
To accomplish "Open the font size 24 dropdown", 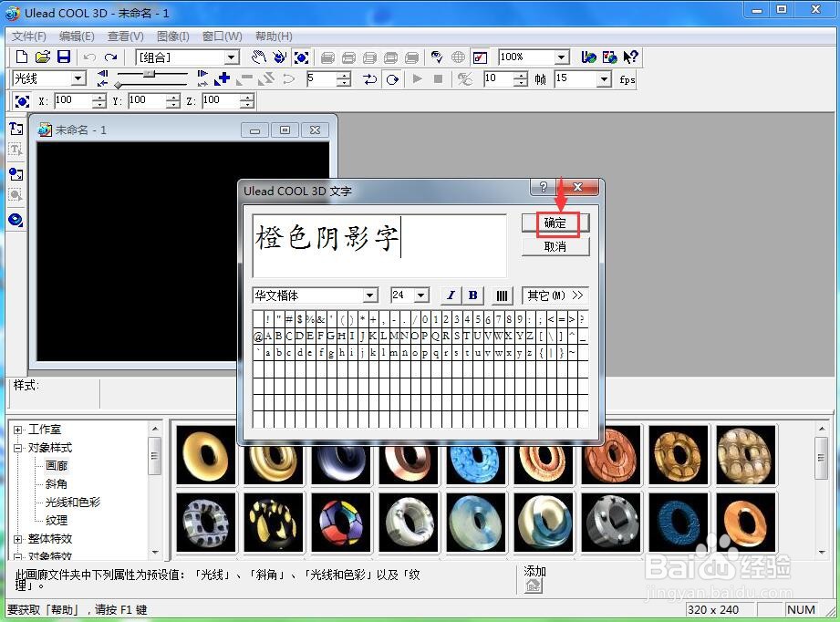I will 421,295.
